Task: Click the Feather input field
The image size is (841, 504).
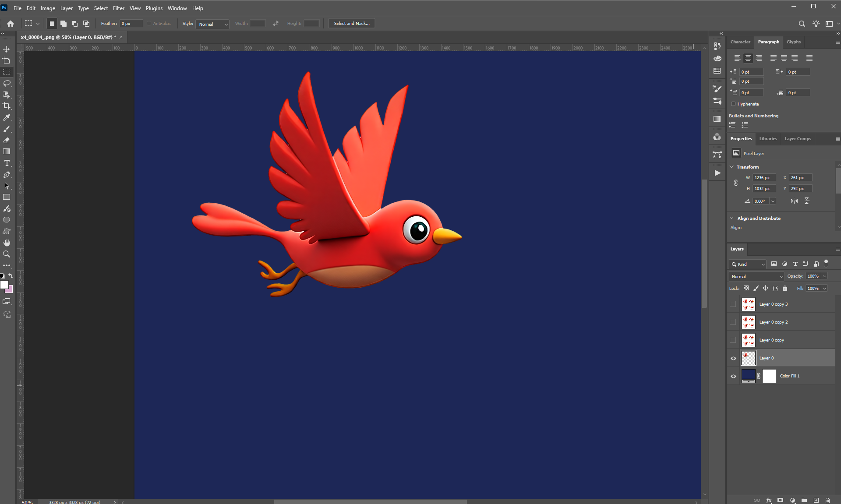Action: click(x=131, y=24)
